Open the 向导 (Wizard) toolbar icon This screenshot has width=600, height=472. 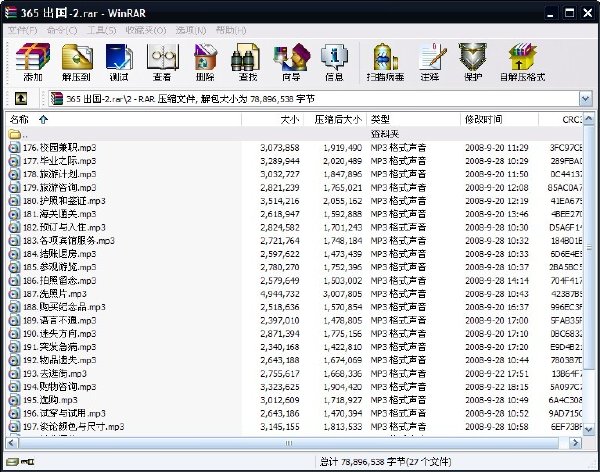[x=291, y=57]
